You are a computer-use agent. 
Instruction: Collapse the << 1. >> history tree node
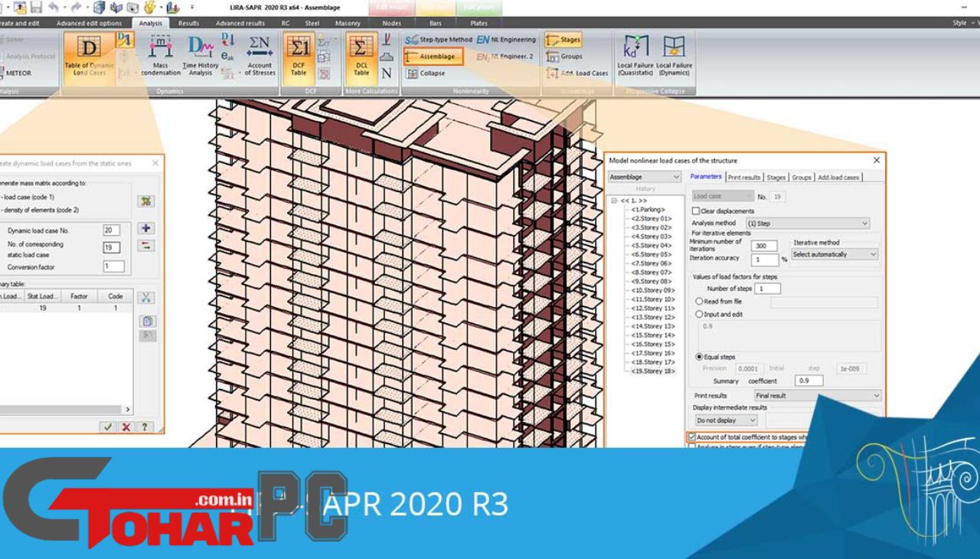613,199
